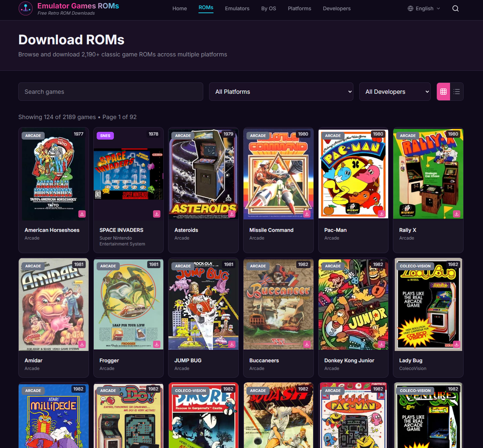Click download icon on JUMP BUG card
Screen dimensions: 483x448
tap(232, 344)
